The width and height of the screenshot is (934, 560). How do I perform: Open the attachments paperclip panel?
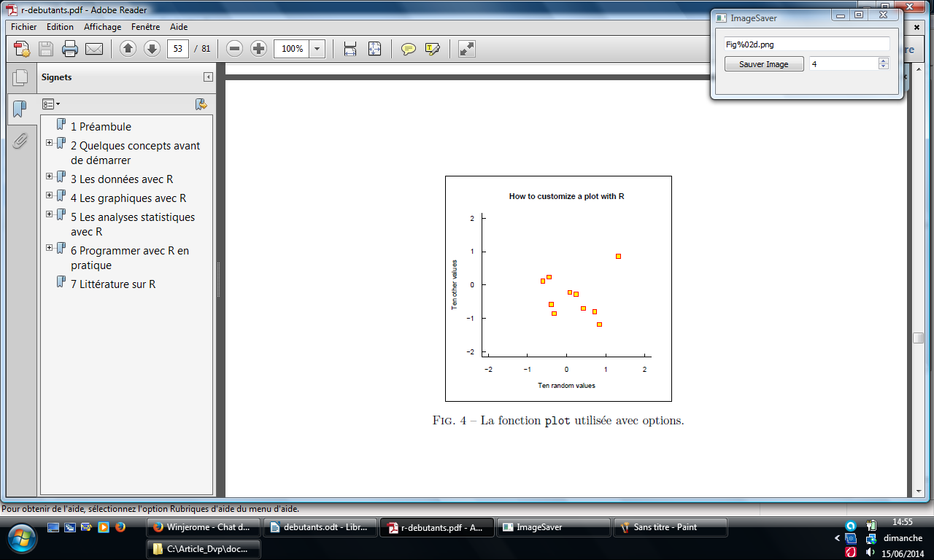[20, 140]
